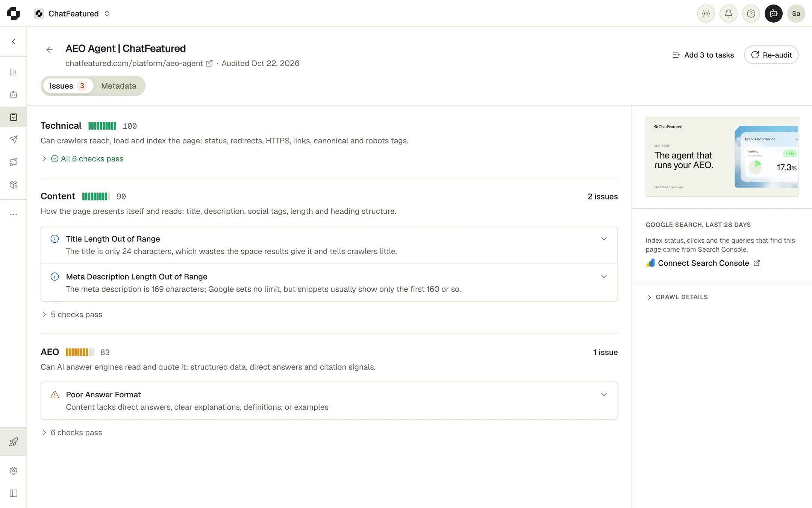The image size is (812, 508).
Task: Click Connect Search Console link
Action: pyautogui.click(x=703, y=263)
